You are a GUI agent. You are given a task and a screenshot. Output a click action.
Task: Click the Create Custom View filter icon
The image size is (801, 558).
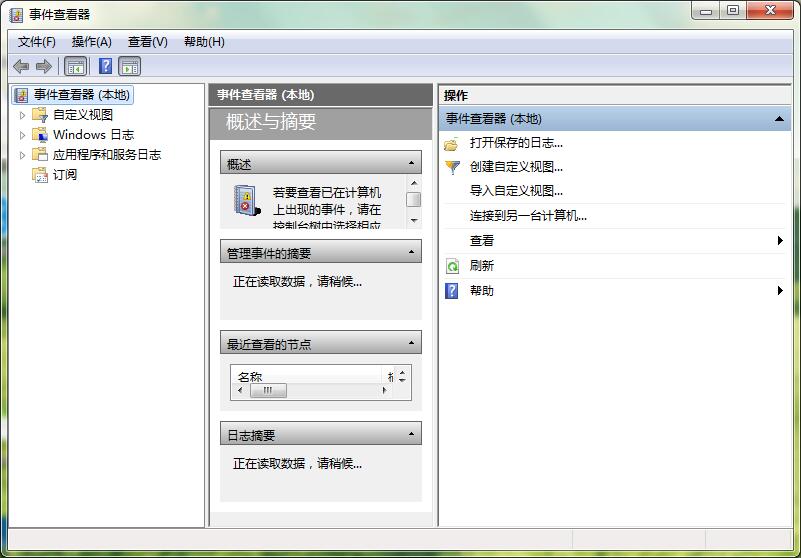452,167
